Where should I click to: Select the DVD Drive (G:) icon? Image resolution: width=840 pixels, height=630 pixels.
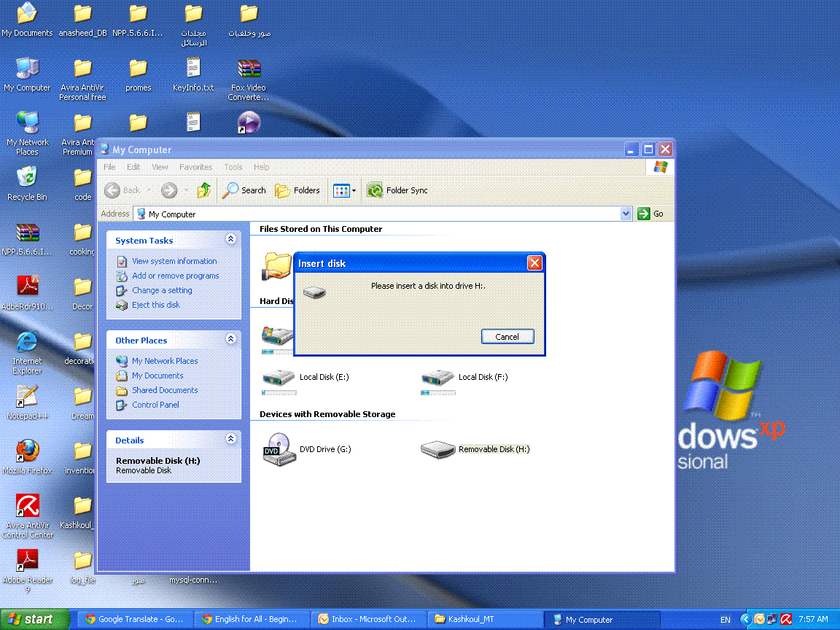click(279, 449)
